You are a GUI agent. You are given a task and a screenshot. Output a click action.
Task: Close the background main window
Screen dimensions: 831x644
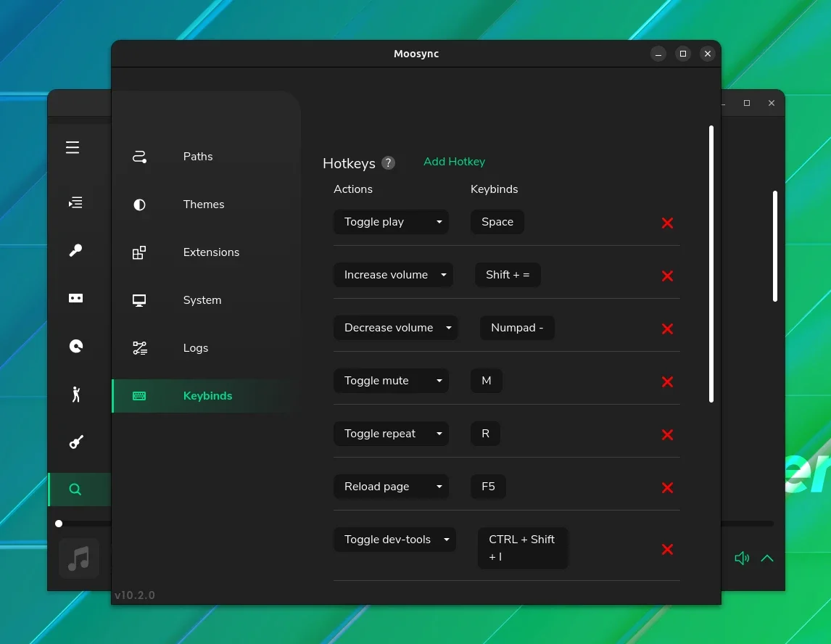click(772, 103)
